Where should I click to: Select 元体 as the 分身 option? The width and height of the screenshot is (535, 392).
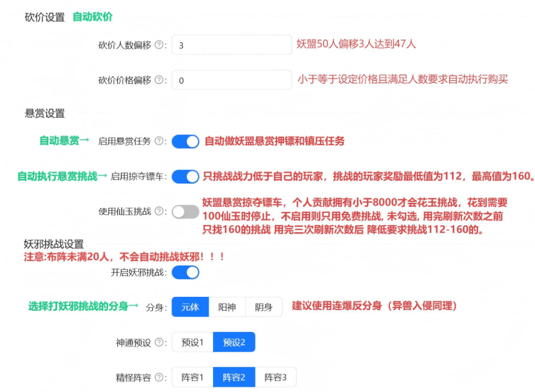pyautogui.click(x=190, y=307)
